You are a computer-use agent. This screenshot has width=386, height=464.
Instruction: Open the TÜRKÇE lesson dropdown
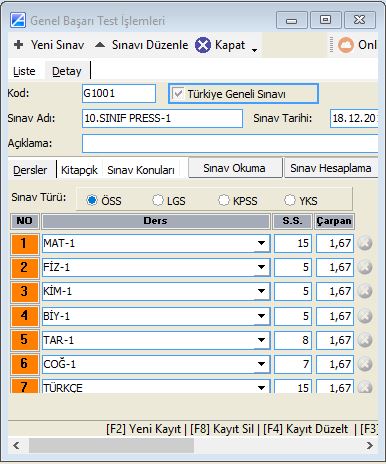tap(262, 387)
